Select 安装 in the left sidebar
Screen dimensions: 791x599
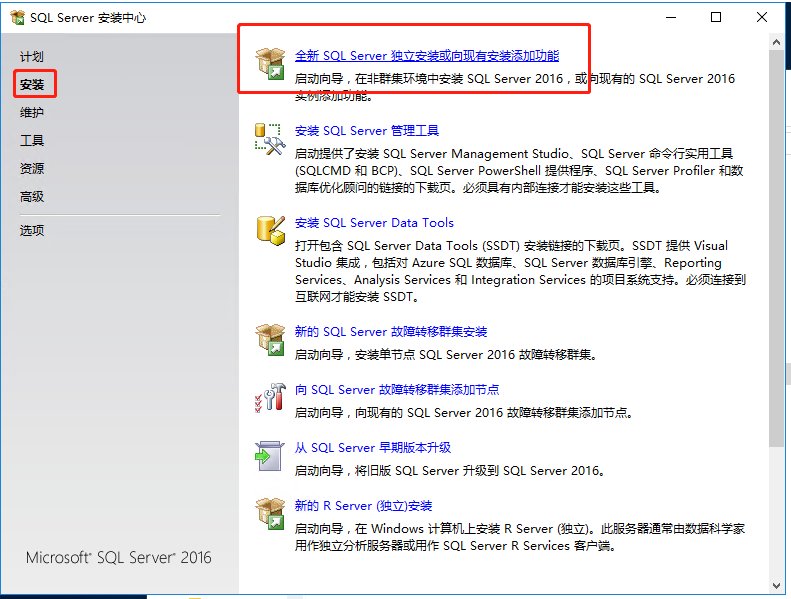tap(32, 84)
